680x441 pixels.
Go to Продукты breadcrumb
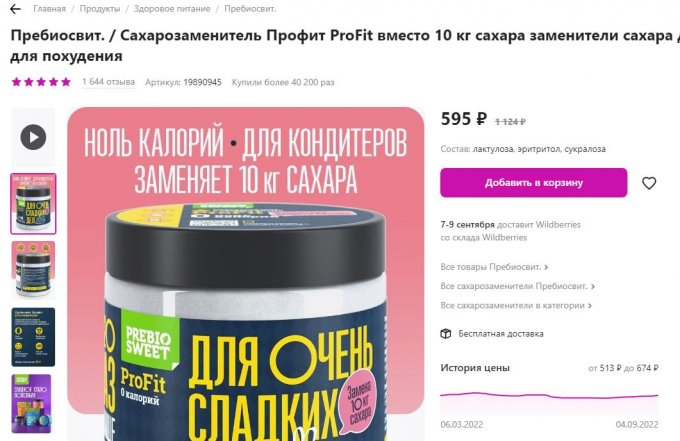[x=100, y=9]
